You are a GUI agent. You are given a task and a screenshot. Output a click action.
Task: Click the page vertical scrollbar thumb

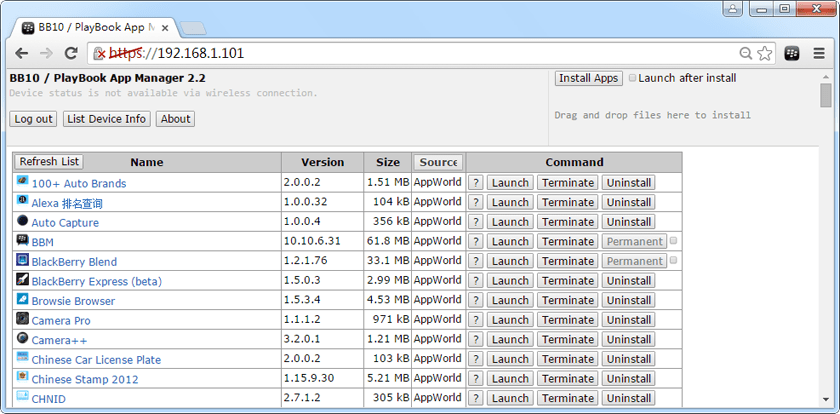[x=826, y=96]
